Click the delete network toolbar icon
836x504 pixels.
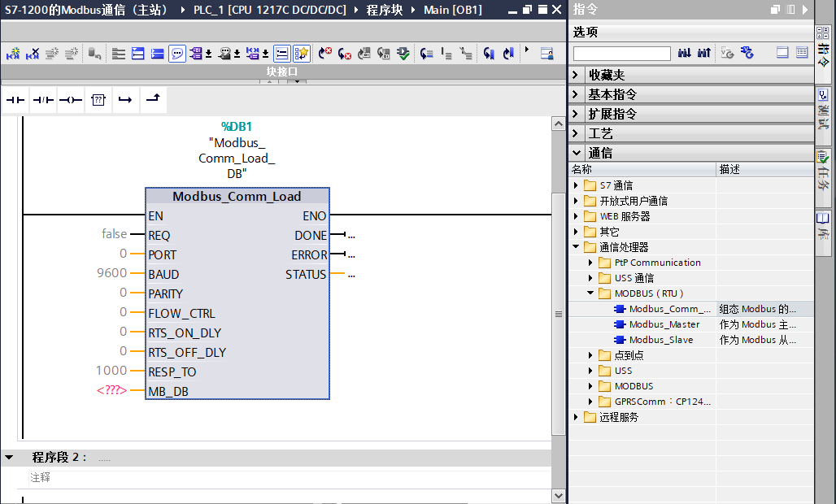click(33, 54)
